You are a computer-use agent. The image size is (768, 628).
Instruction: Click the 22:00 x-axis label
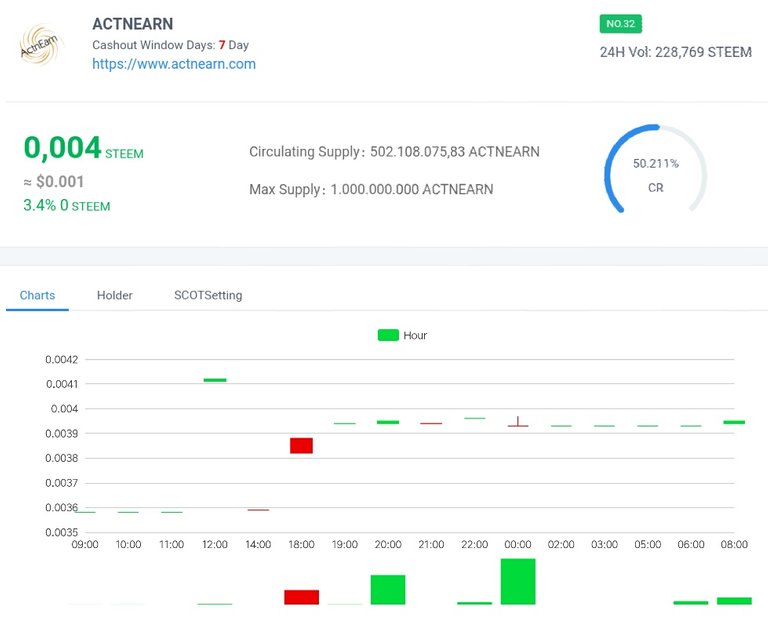475,545
